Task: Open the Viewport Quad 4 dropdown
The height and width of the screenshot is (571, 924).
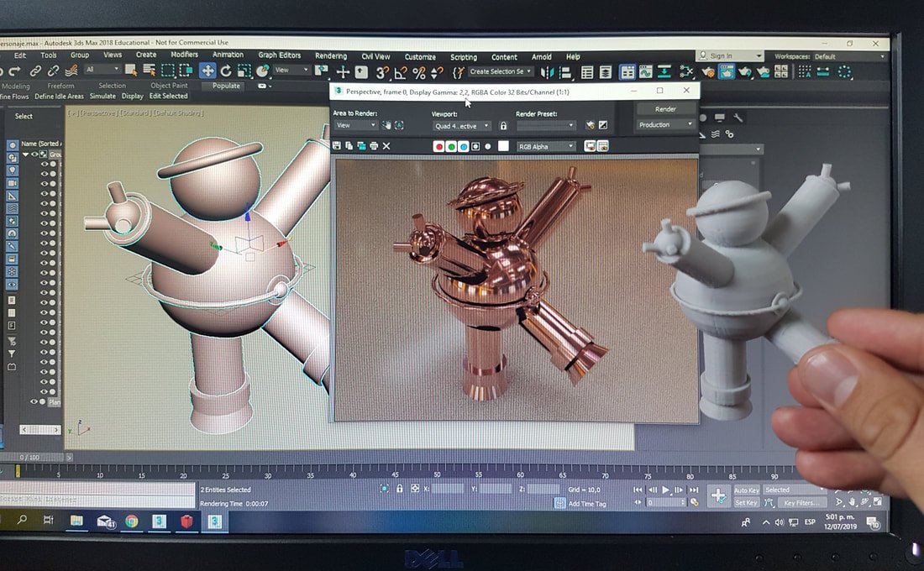Action: pos(461,125)
